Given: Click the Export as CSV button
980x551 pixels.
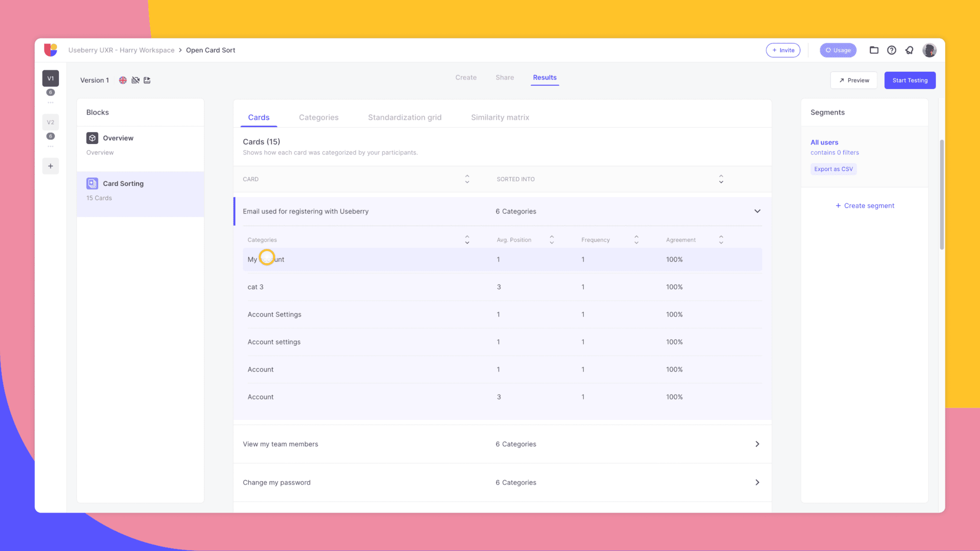Looking at the screenshot, I should tap(833, 169).
